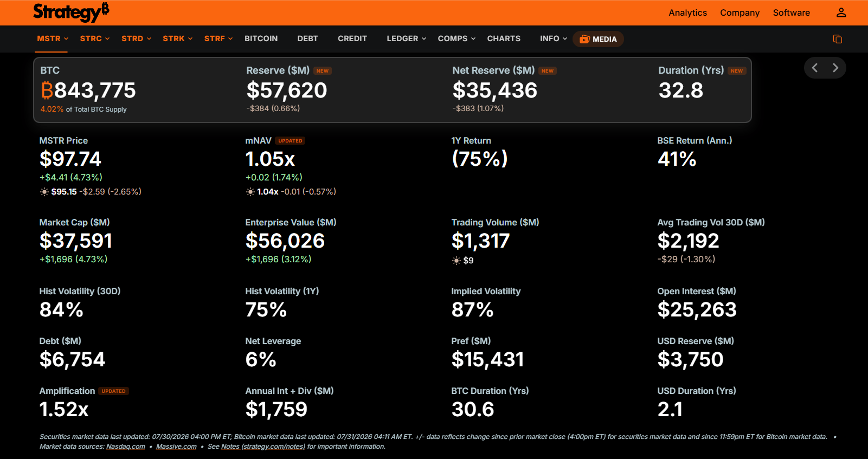Image resolution: width=868 pixels, height=459 pixels.
Task: Click the MEDIA button
Action: (x=598, y=39)
